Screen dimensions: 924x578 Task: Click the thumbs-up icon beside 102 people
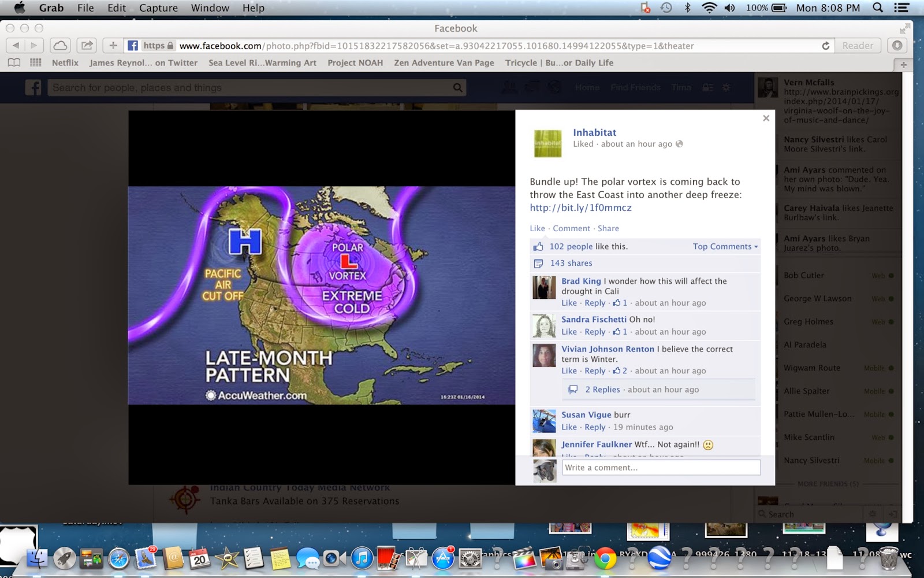click(538, 247)
